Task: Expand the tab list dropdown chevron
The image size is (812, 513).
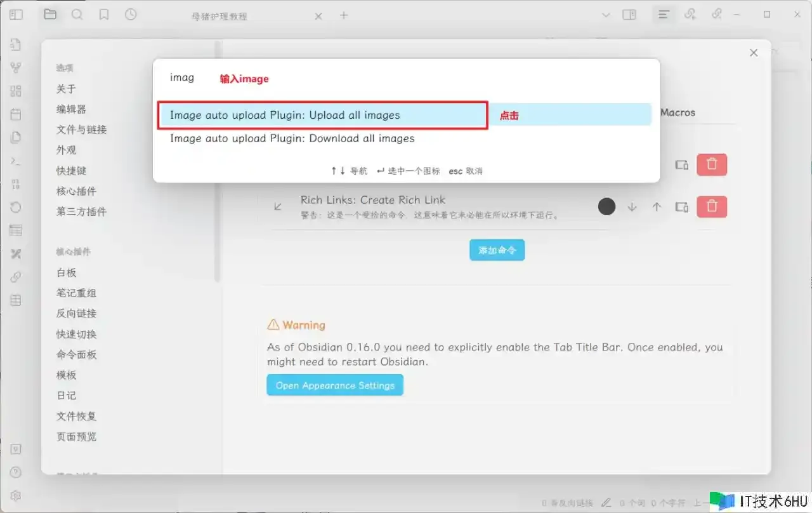Action: 605,15
